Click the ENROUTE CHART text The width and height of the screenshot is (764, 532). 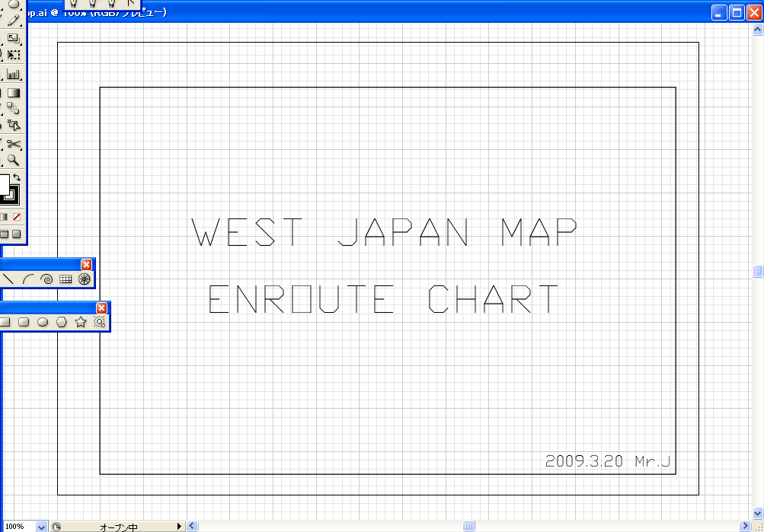[x=383, y=299]
